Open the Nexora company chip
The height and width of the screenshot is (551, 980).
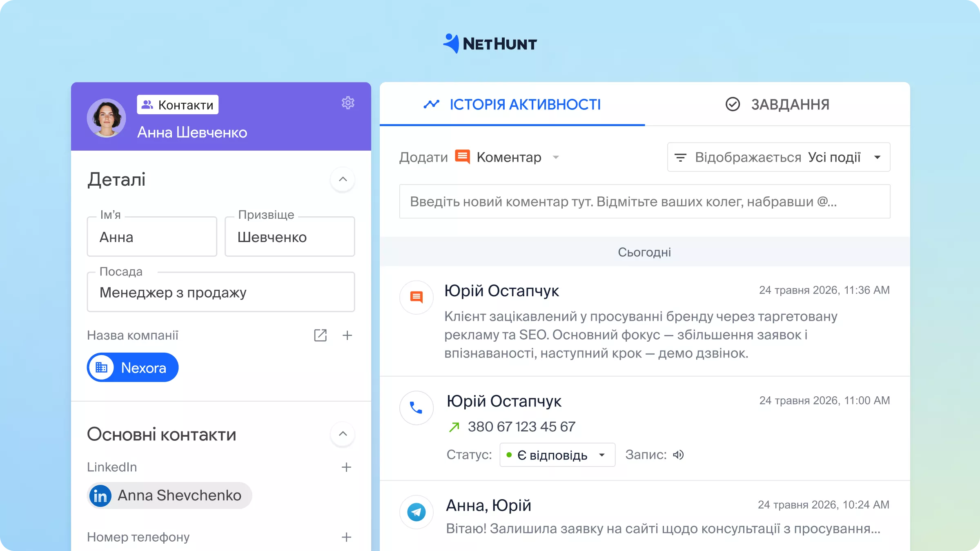pyautogui.click(x=133, y=367)
